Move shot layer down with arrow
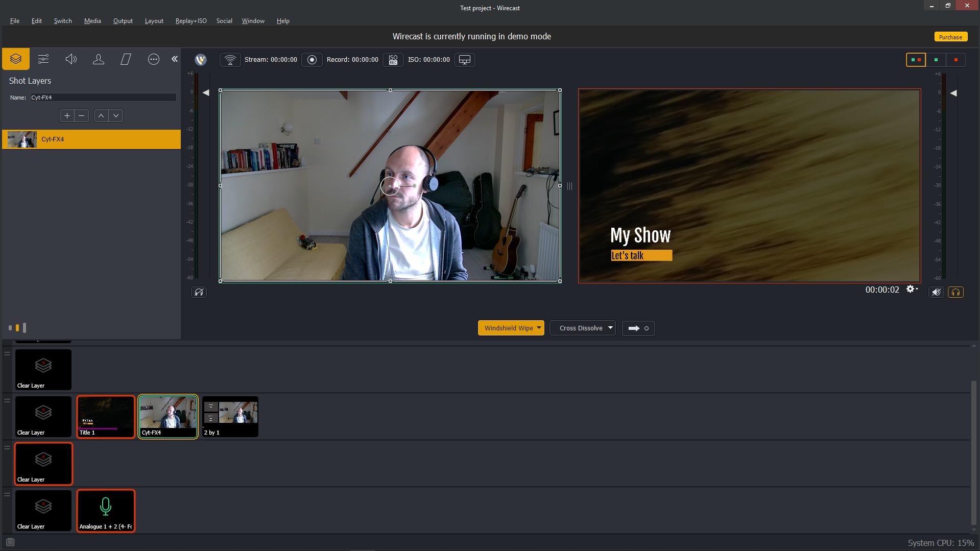 click(x=116, y=116)
